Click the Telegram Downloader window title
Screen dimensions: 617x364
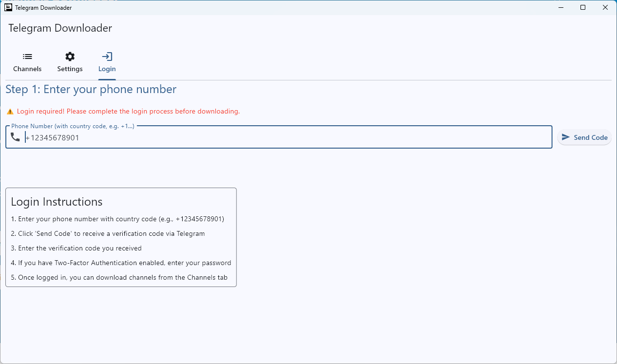[x=43, y=7]
